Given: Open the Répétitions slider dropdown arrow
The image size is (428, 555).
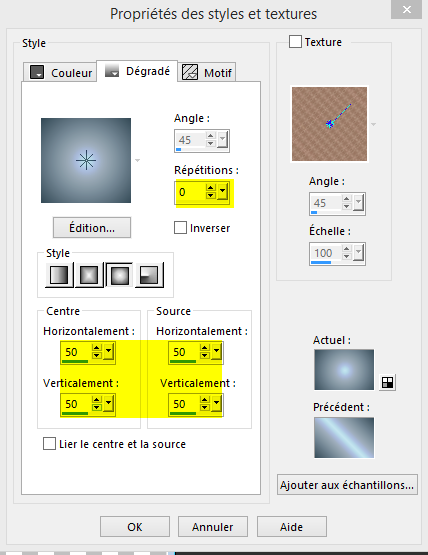Looking at the screenshot, I should click(222, 191).
